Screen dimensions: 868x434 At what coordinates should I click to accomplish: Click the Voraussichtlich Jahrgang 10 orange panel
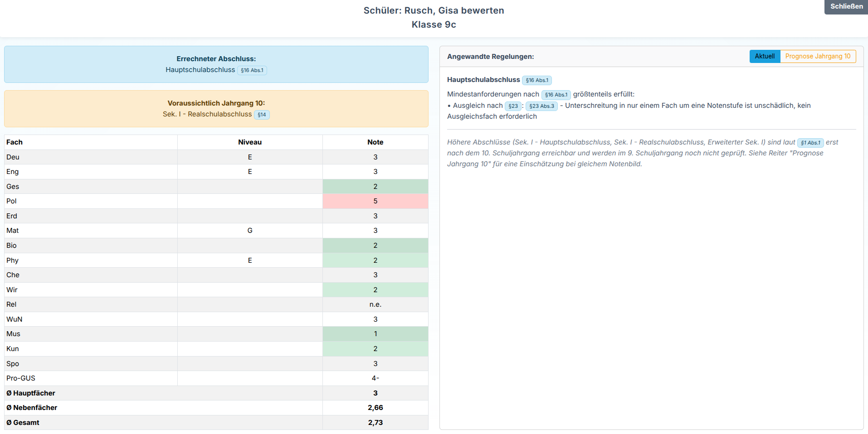[216, 109]
